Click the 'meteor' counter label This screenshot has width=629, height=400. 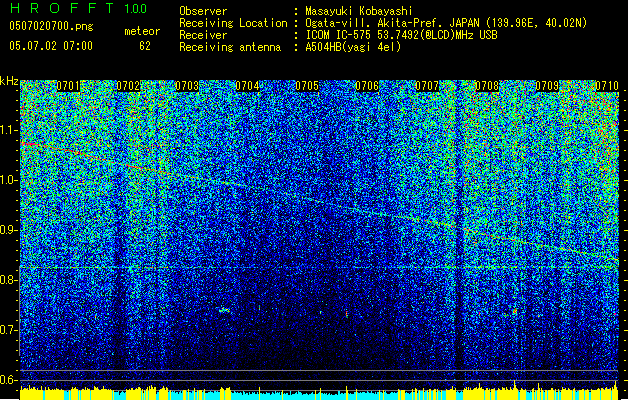click(x=142, y=31)
